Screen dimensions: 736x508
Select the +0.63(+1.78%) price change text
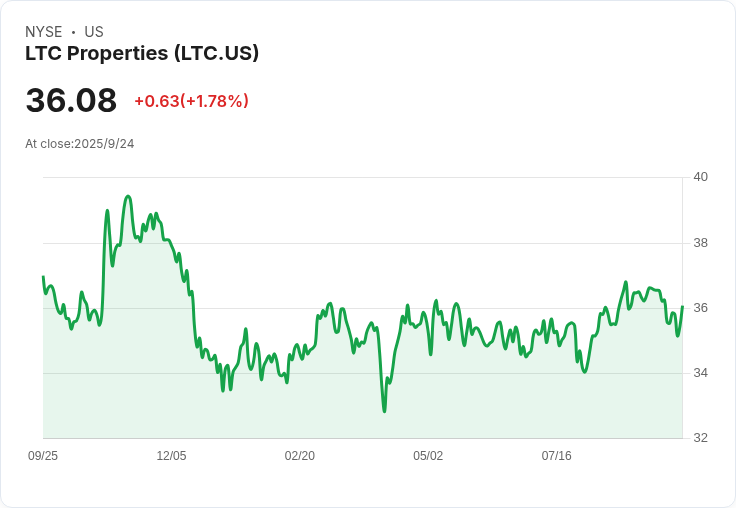point(191,101)
